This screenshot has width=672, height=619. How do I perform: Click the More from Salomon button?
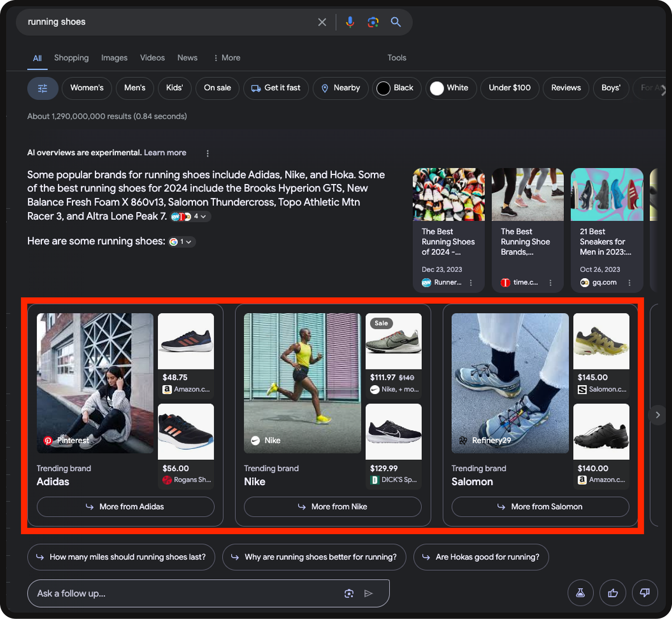click(x=540, y=506)
